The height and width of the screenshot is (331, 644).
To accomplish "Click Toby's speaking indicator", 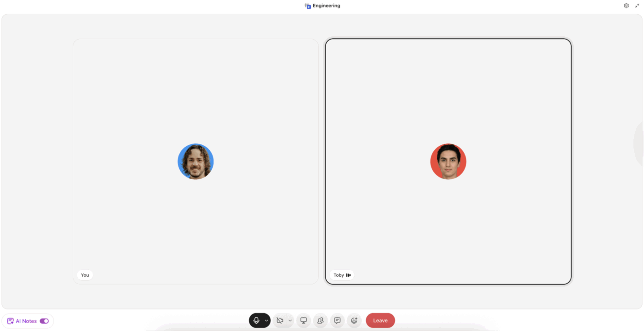I will click(x=349, y=274).
